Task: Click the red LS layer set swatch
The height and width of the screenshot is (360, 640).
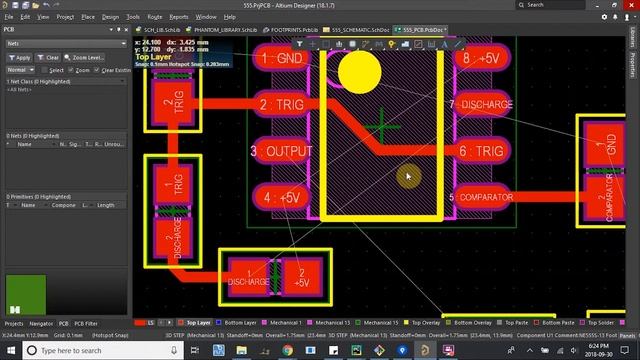Action: 140,322
